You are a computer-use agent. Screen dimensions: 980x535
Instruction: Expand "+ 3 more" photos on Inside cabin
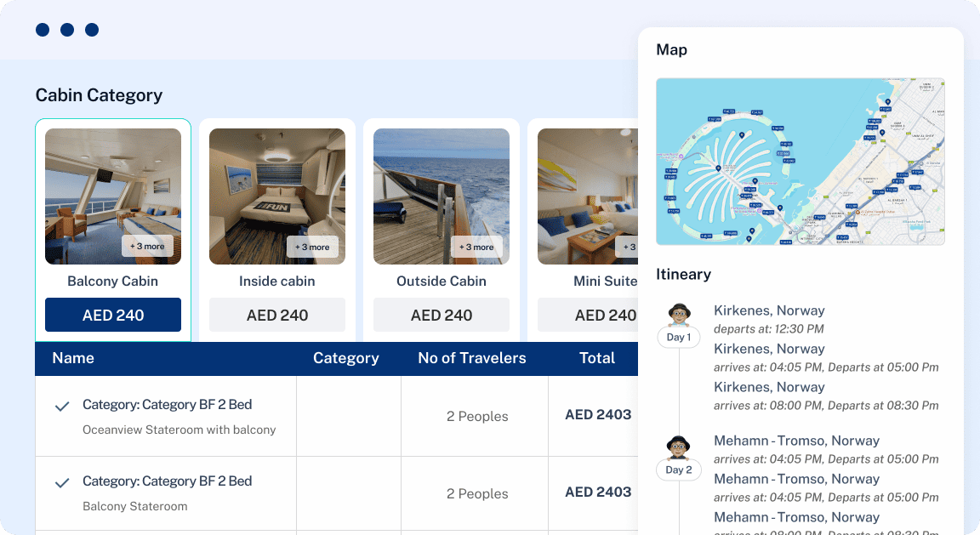[312, 247]
